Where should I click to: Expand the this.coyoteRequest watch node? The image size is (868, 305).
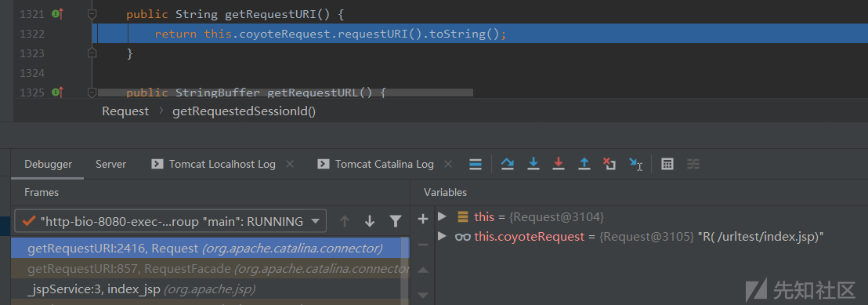(x=442, y=236)
